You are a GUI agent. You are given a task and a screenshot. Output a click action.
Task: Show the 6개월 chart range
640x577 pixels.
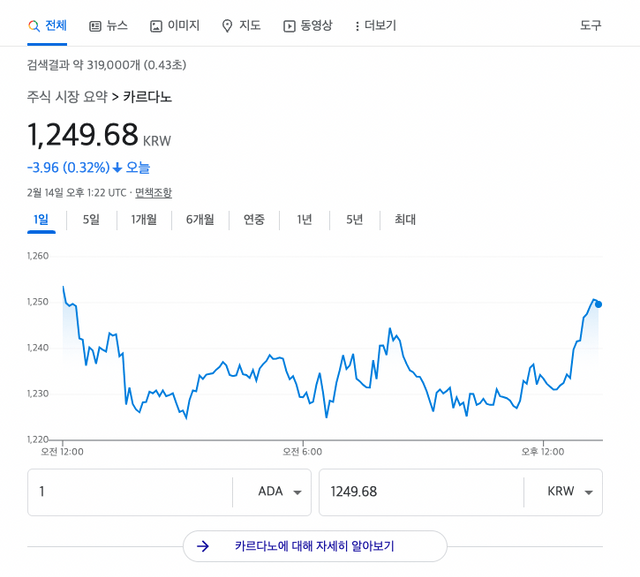(x=200, y=220)
